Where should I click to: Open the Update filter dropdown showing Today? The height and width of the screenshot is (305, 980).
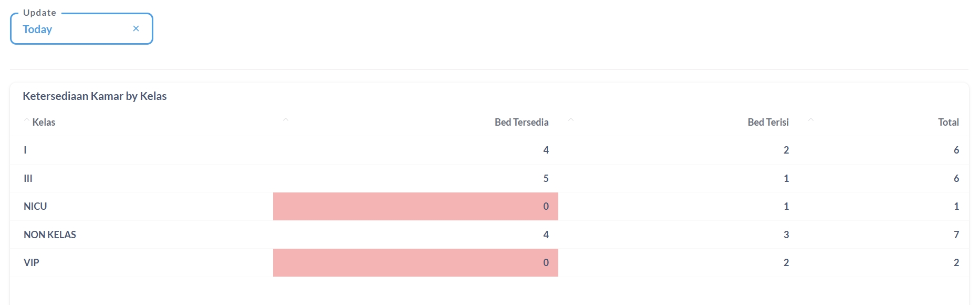[x=74, y=29]
